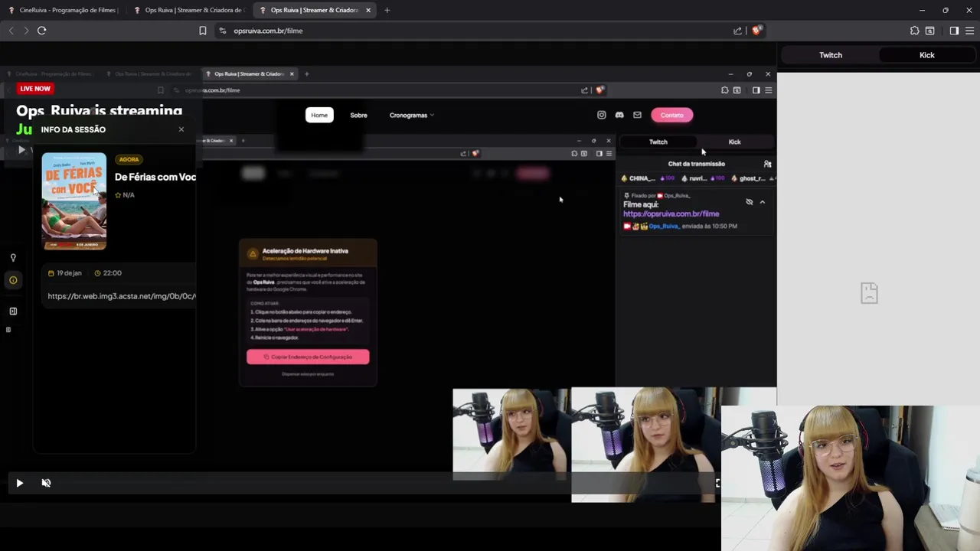Bookmark the current page

pos(202,31)
